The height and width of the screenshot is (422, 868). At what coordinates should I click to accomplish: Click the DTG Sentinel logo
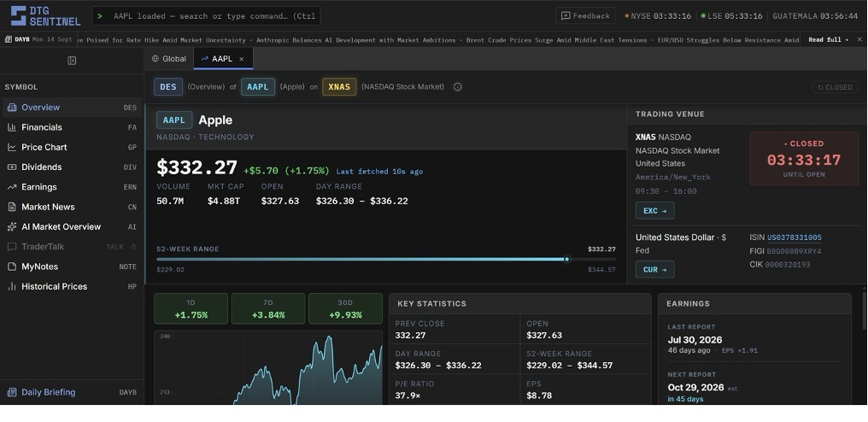(45, 16)
